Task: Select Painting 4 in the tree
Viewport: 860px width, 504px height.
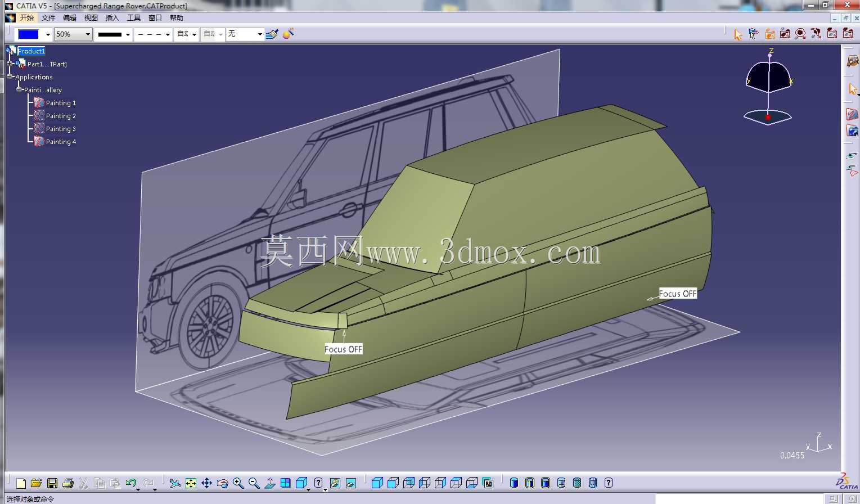Action: pos(61,142)
